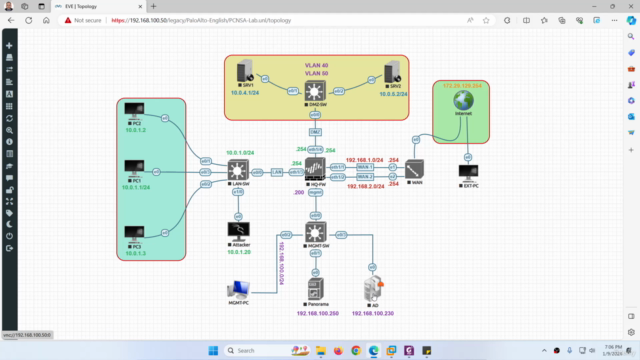This screenshot has height=360, width=640.
Task: Select the AD server node
Action: click(373, 288)
